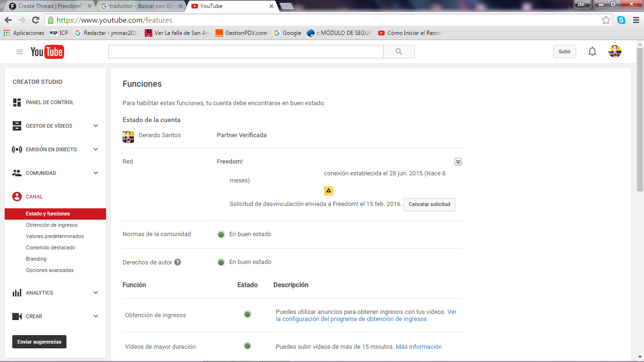Click the search magnifier button
The width and height of the screenshot is (644, 362).
(399, 52)
